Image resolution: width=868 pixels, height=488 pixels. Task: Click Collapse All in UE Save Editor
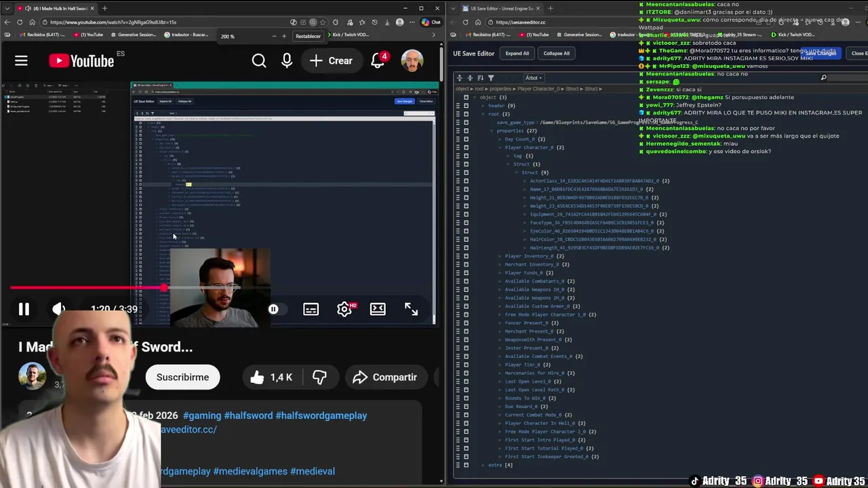(x=556, y=54)
